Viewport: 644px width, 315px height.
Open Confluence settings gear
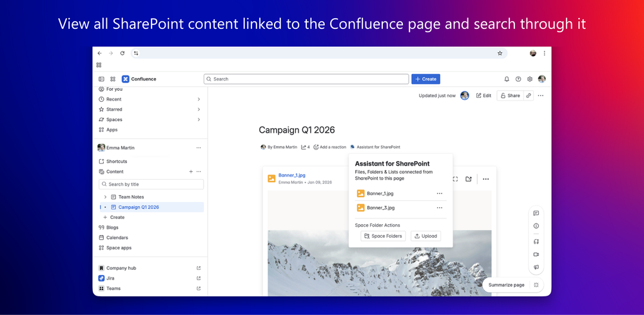[530, 79]
